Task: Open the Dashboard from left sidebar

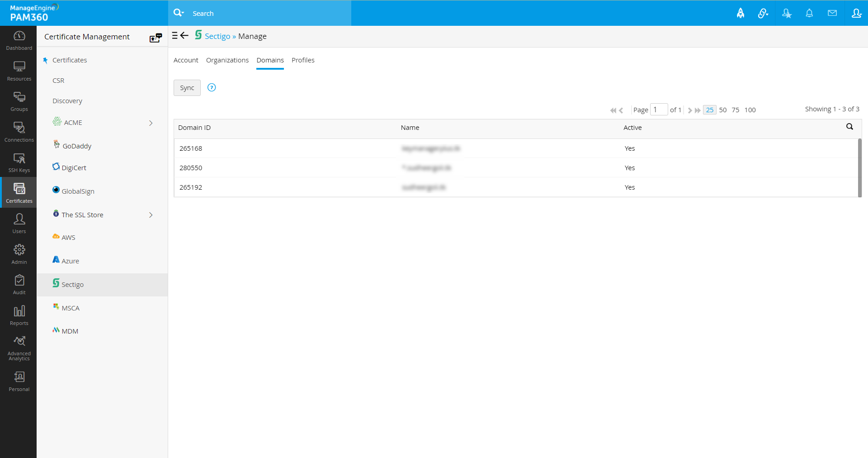Action: pyautogui.click(x=19, y=40)
